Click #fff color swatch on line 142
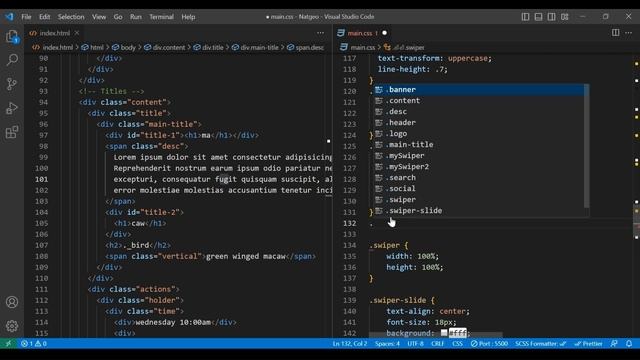This screenshot has height=360, width=640. pos(444,333)
